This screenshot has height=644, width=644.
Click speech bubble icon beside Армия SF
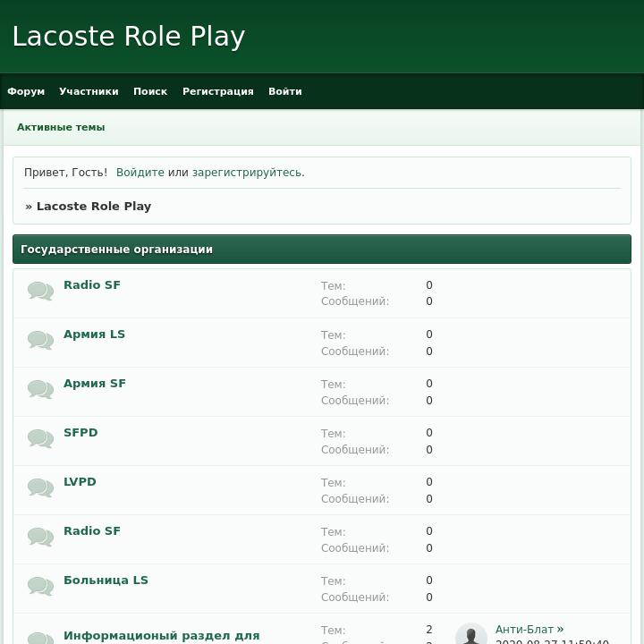tap(40, 389)
